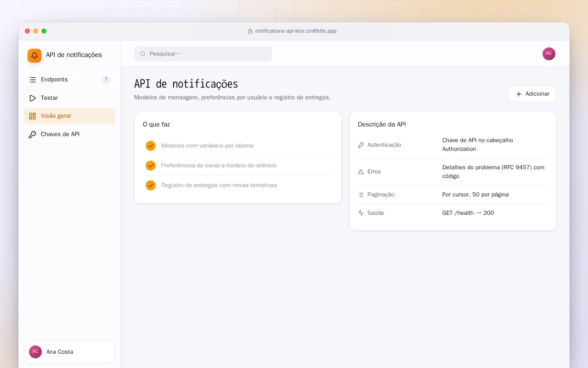This screenshot has width=588, height=368.
Task: Click the Endpoints count badge 7
Action: 106,80
